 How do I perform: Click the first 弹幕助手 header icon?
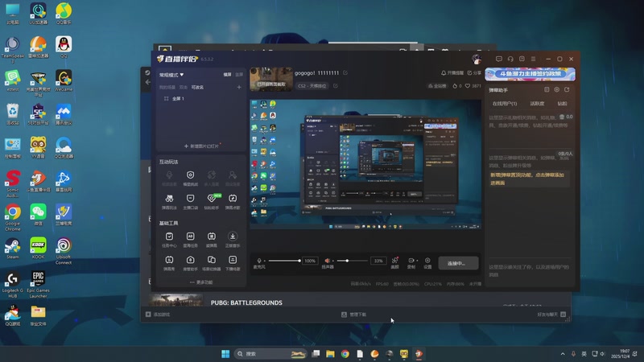(x=547, y=89)
